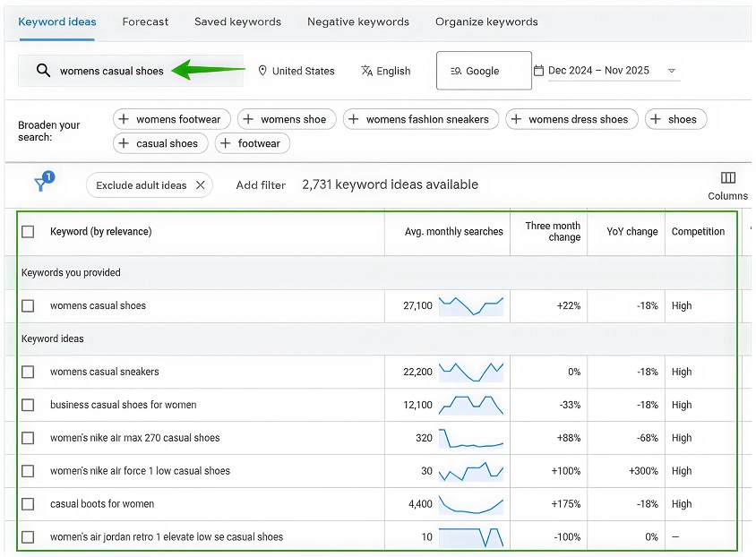Sort by YoY change column header
The height and width of the screenshot is (557, 756).
632,232
